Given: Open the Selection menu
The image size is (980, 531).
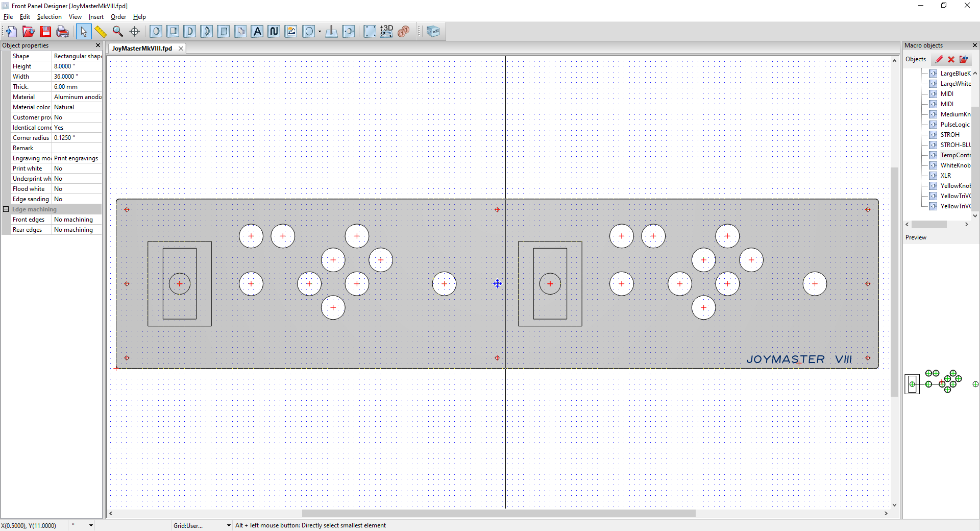Looking at the screenshot, I should pyautogui.click(x=49, y=17).
